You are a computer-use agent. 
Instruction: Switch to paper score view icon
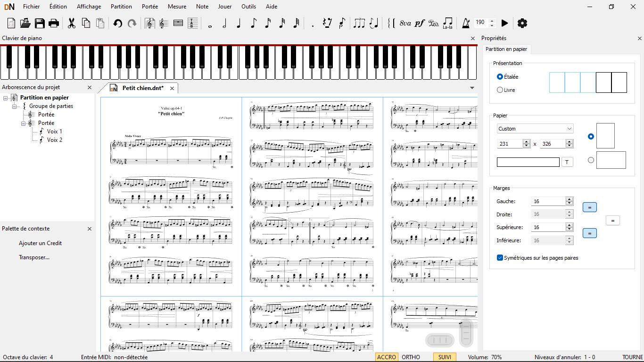coord(150,23)
